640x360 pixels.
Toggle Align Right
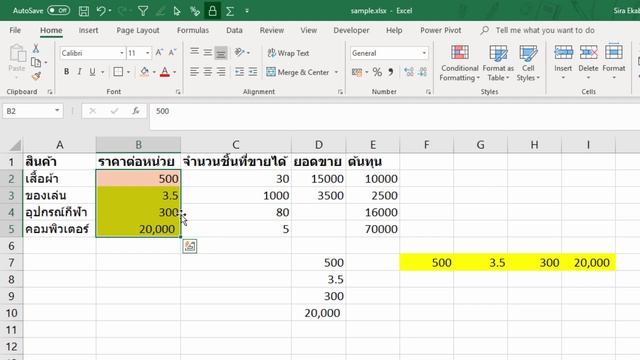coord(221,72)
